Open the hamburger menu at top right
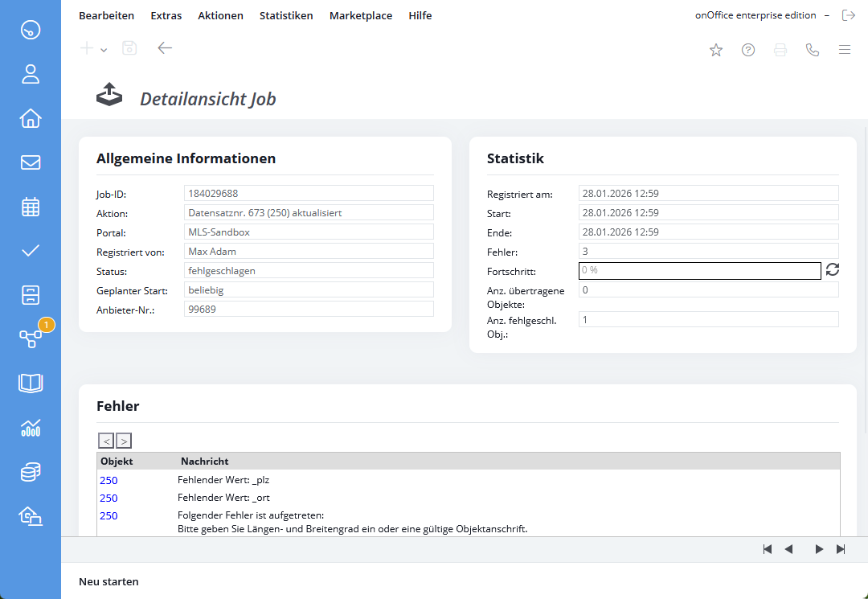 pos(845,50)
